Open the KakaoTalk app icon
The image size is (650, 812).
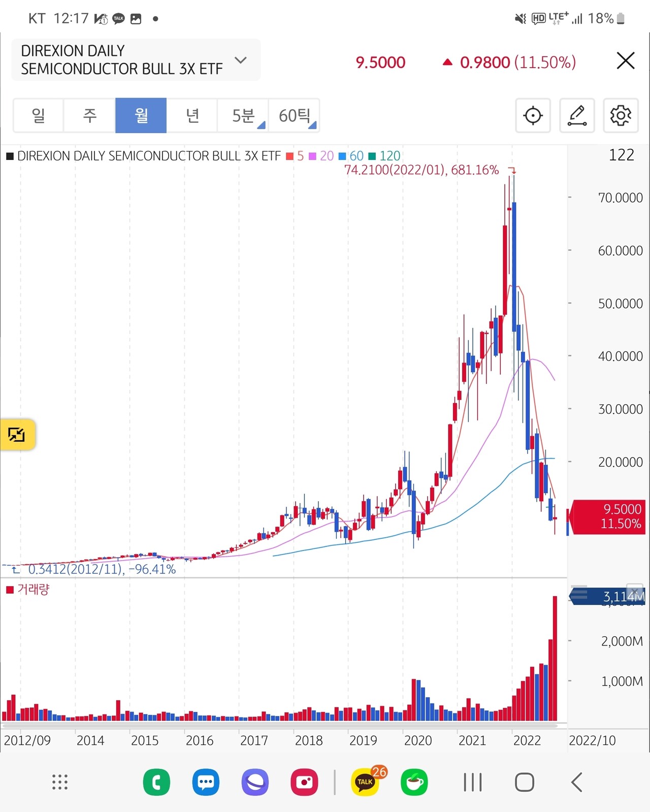pos(366,782)
